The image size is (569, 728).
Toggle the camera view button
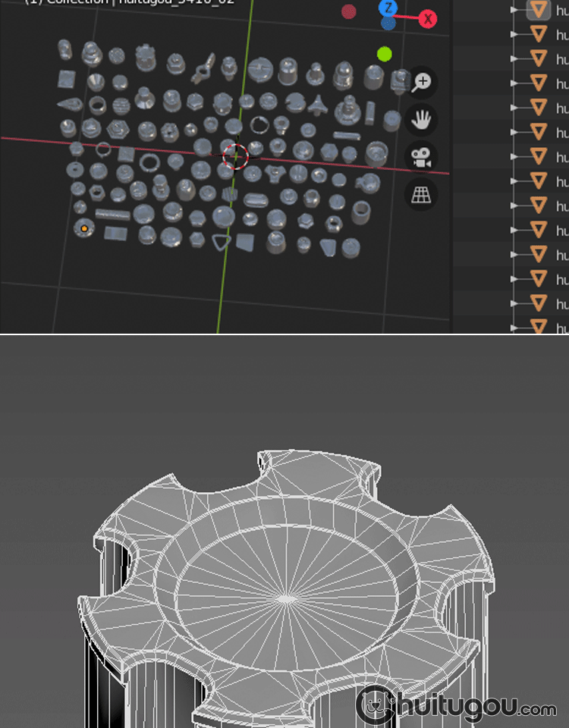pos(421,157)
